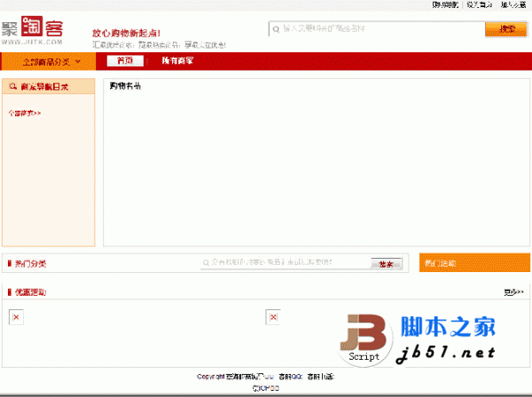Click the 搜索 button in the 热门分类 bar
This screenshot has width=532, height=397.
click(x=386, y=264)
